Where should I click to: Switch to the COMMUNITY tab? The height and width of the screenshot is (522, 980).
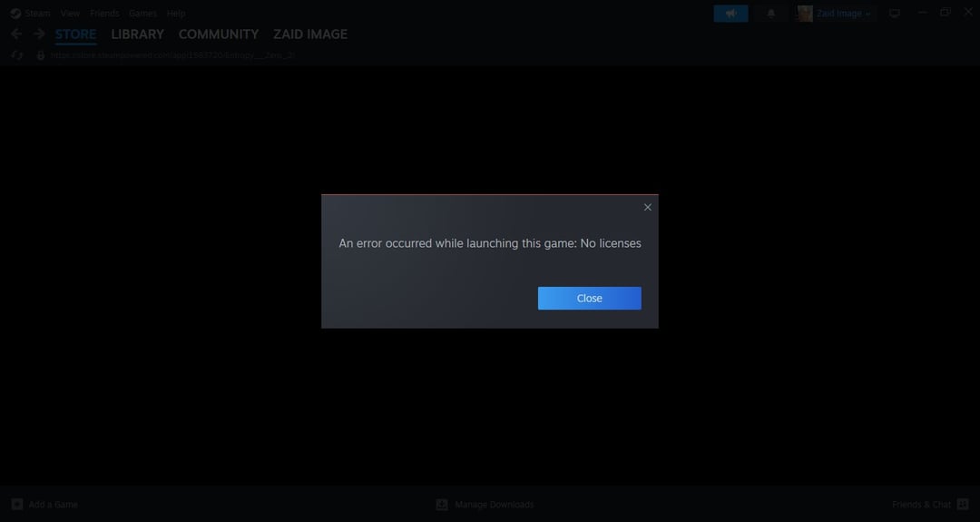coord(218,34)
